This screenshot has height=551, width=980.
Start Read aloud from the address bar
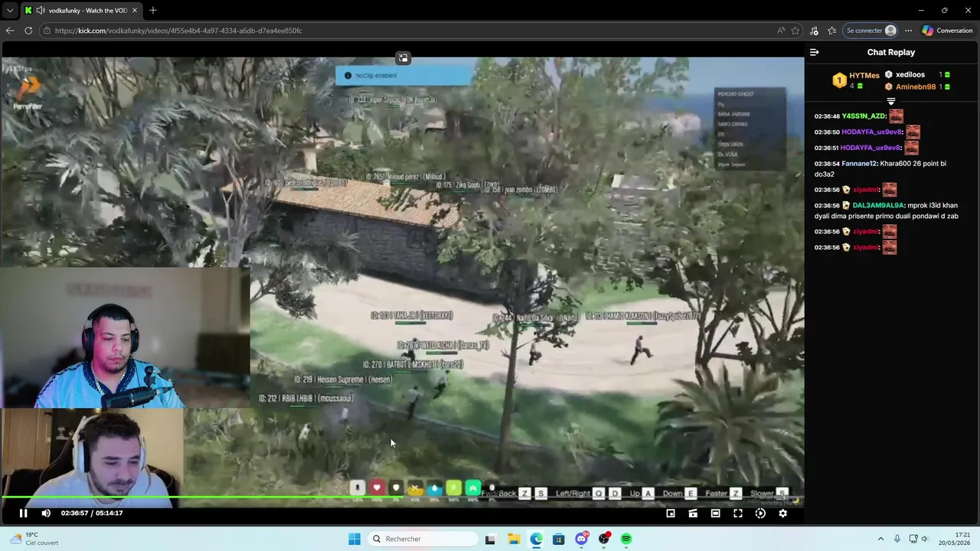coord(780,31)
